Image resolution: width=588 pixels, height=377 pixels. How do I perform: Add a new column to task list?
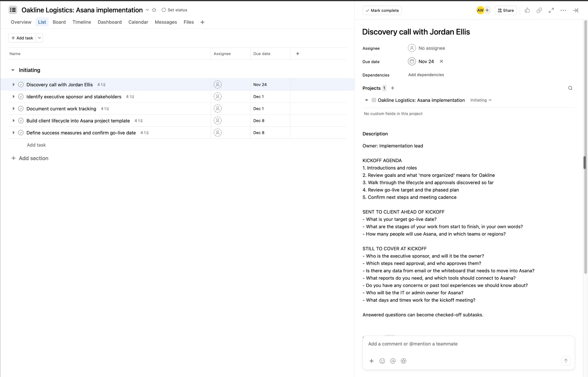[x=298, y=54]
